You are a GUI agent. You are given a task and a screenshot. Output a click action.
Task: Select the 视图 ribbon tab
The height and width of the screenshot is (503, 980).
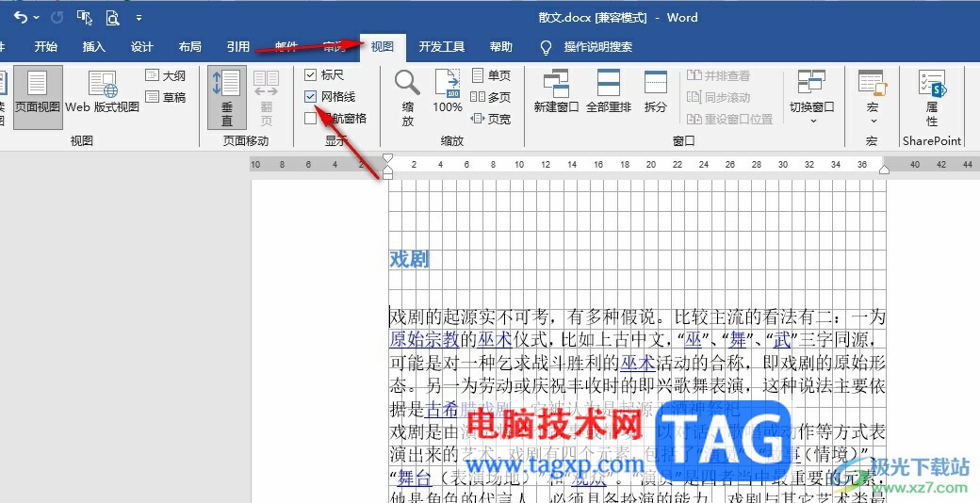(383, 47)
